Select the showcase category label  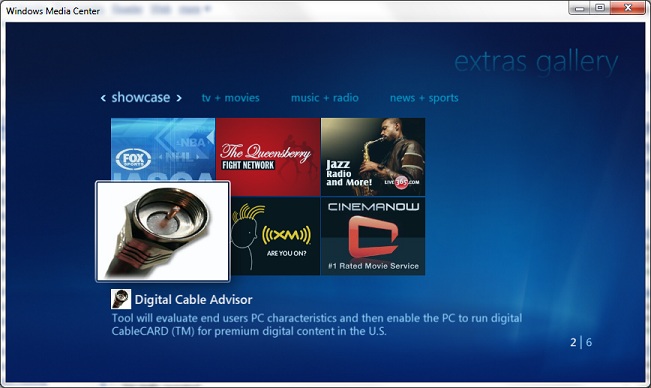click(141, 98)
